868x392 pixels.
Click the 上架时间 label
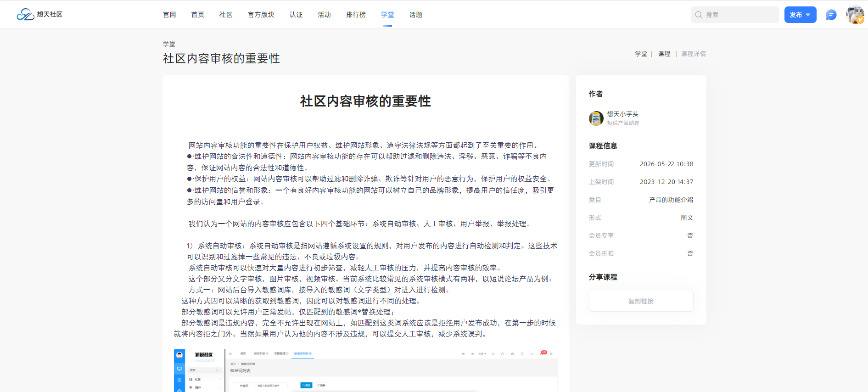601,182
